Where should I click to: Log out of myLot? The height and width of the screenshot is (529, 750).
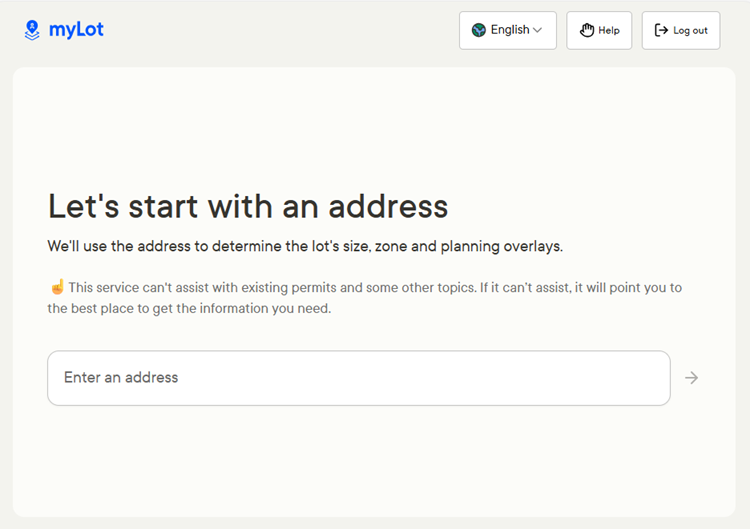click(x=681, y=30)
